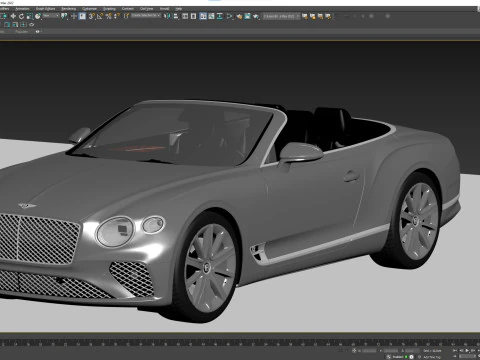
Task: Toggle the Scene Explorer
Action: click(185, 16)
